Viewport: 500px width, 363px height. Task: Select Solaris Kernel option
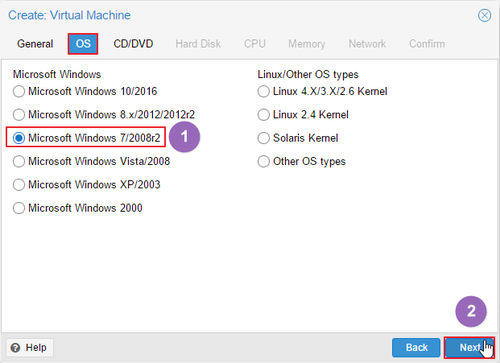(x=263, y=138)
